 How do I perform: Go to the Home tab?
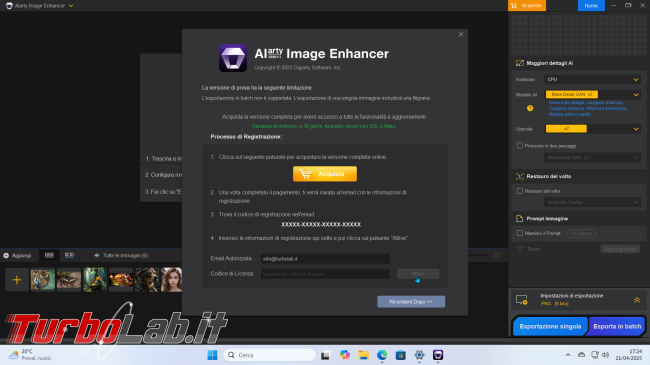point(591,5)
